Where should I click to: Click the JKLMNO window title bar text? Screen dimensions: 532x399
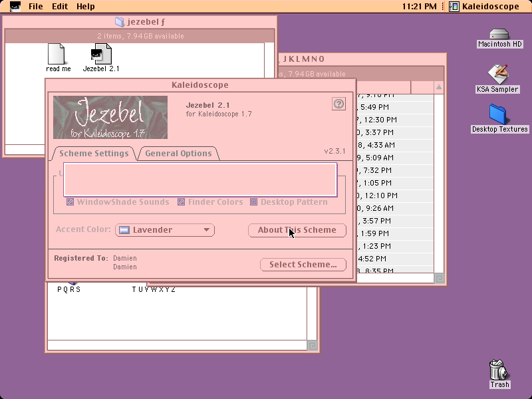tap(304, 59)
